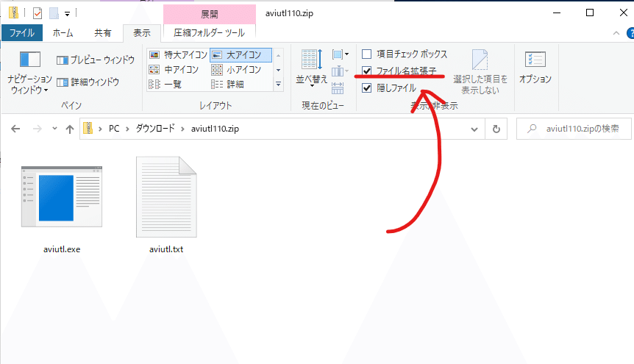The image size is (634, 364).
Task: Click 選択した項目を表示しない button
Action: click(480, 72)
